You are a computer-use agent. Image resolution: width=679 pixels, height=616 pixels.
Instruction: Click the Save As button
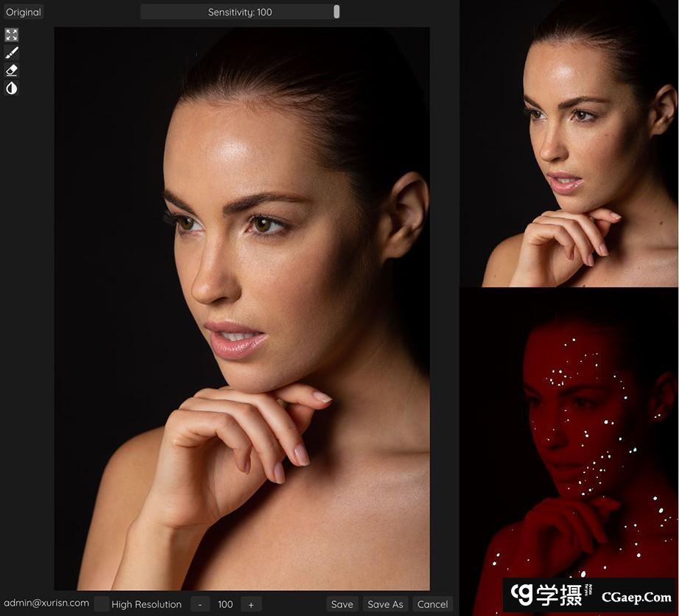[x=385, y=604]
